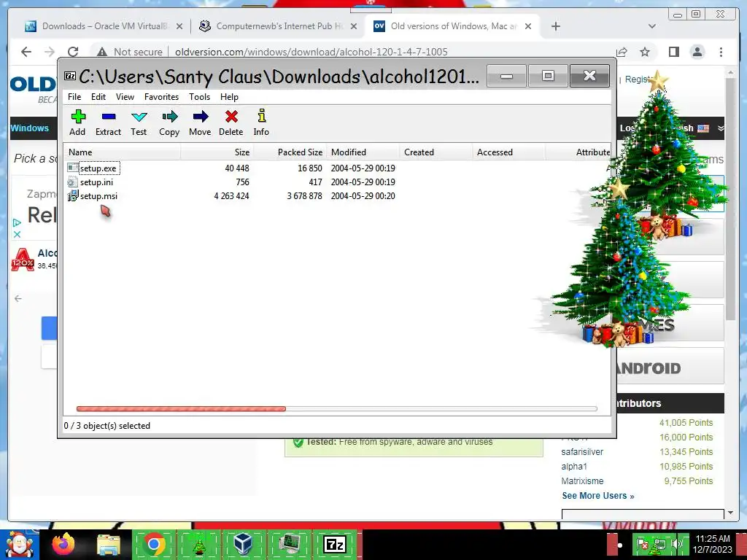Select the setup.ini file icon
Viewport: 747px width, 560px height.
(x=72, y=182)
